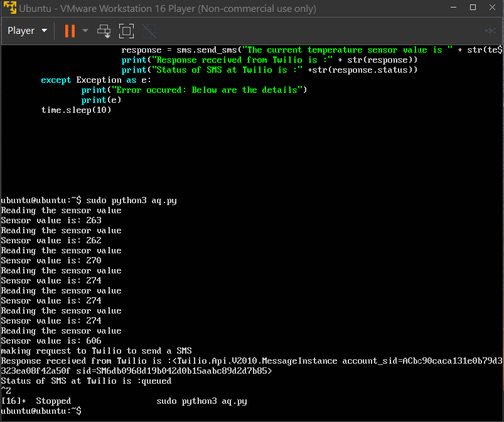Click the 'response = sms.send_sms' code line
Screen dimensions: 504x422
(x=312, y=50)
